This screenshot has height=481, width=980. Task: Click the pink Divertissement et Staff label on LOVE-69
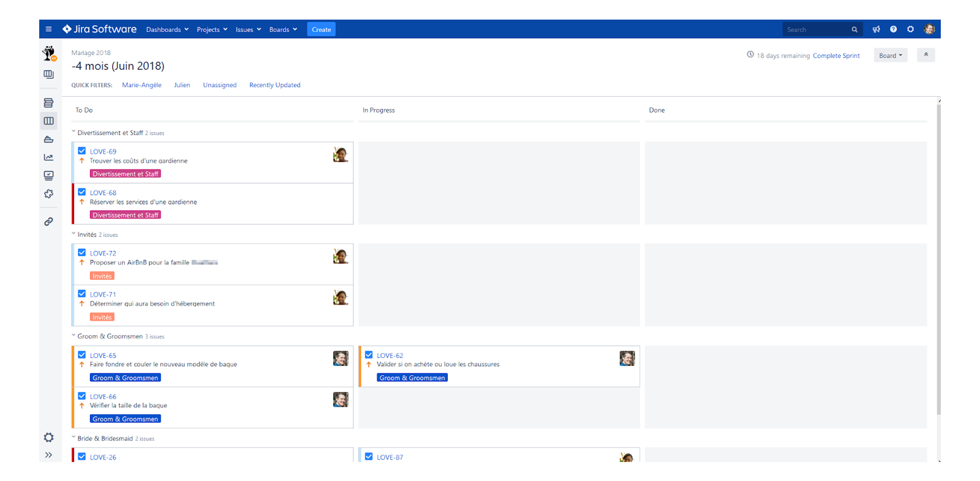tap(126, 174)
